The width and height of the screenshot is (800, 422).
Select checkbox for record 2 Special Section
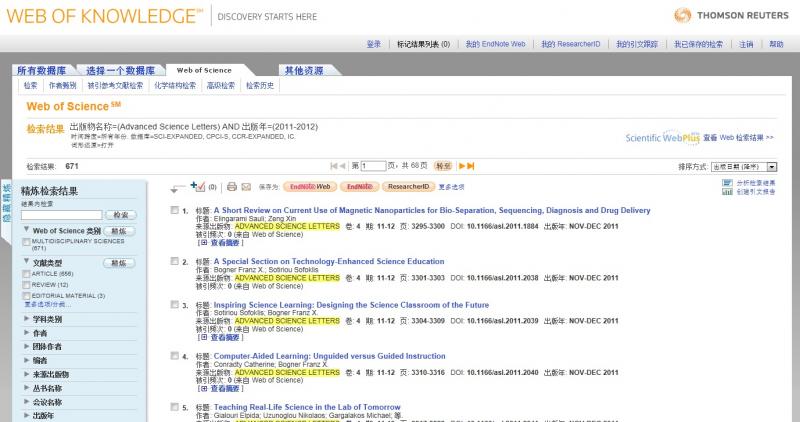click(x=174, y=261)
